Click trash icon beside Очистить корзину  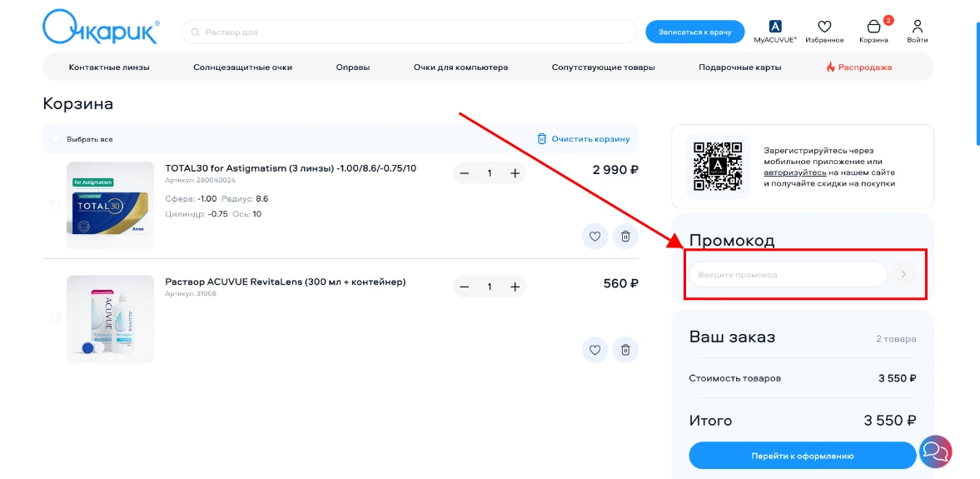click(x=542, y=139)
